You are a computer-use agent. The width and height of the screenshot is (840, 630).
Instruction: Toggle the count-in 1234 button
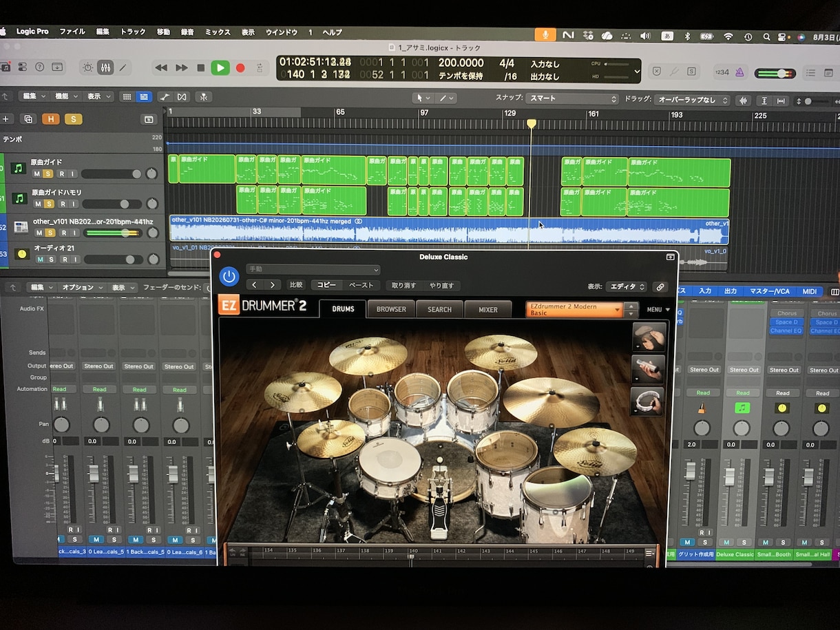point(722,72)
